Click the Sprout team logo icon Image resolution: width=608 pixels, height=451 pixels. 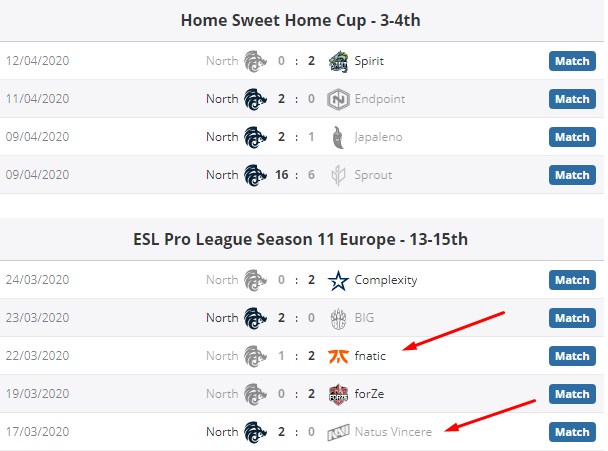point(337,175)
